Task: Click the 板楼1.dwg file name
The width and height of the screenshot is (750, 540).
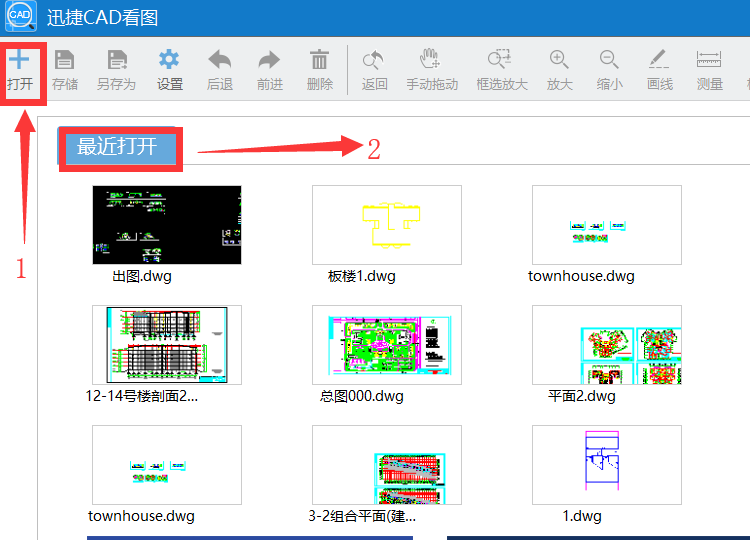Action: pos(362,276)
